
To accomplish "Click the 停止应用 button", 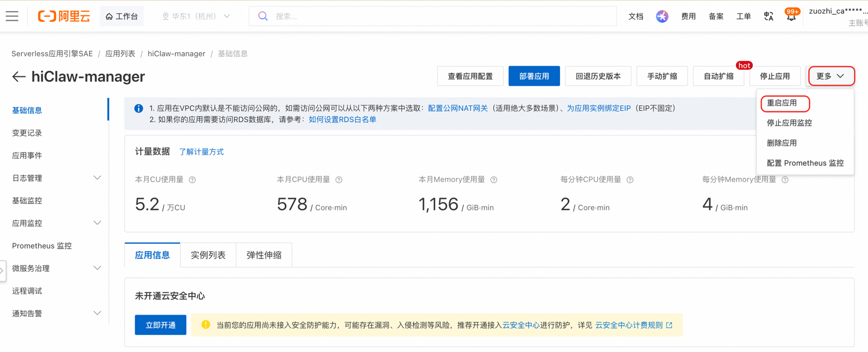I will pyautogui.click(x=775, y=76).
